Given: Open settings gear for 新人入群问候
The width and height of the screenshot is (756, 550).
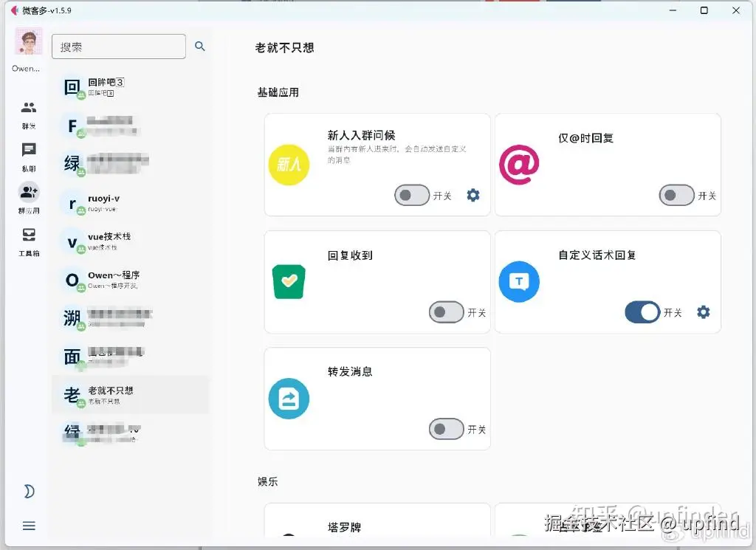Looking at the screenshot, I should [x=473, y=195].
